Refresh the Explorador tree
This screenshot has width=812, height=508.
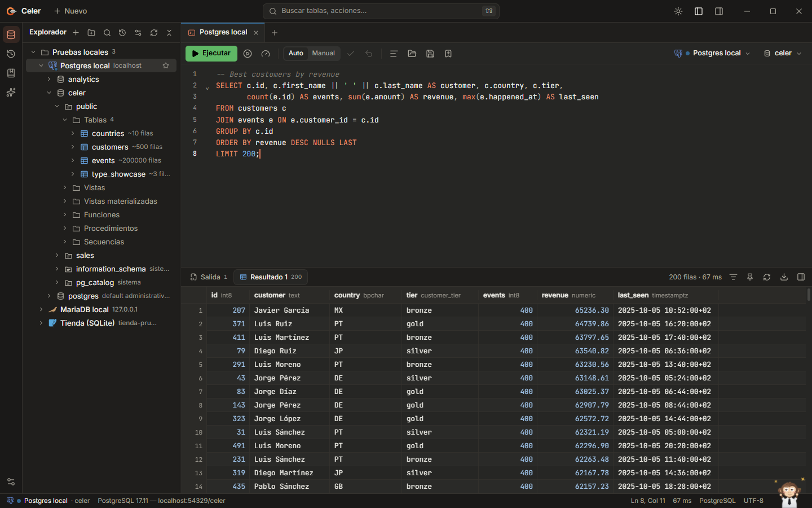(x=154, y=33)
